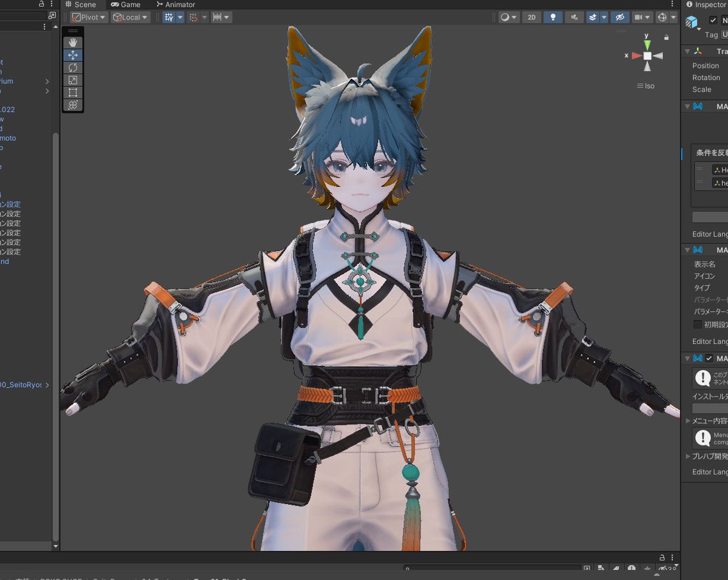Open the draw mode shading dropdown
Screen dimensions: 728x580
[x=508, y=18]
